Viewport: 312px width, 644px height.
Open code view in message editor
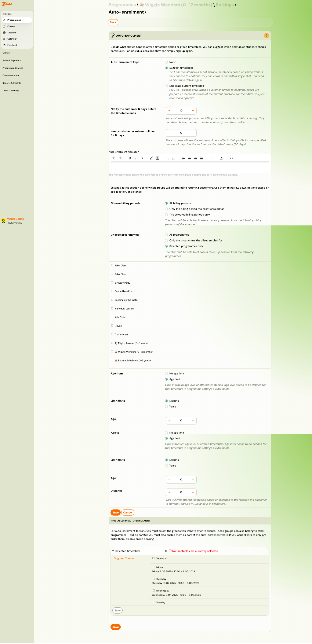pos(231,158)
